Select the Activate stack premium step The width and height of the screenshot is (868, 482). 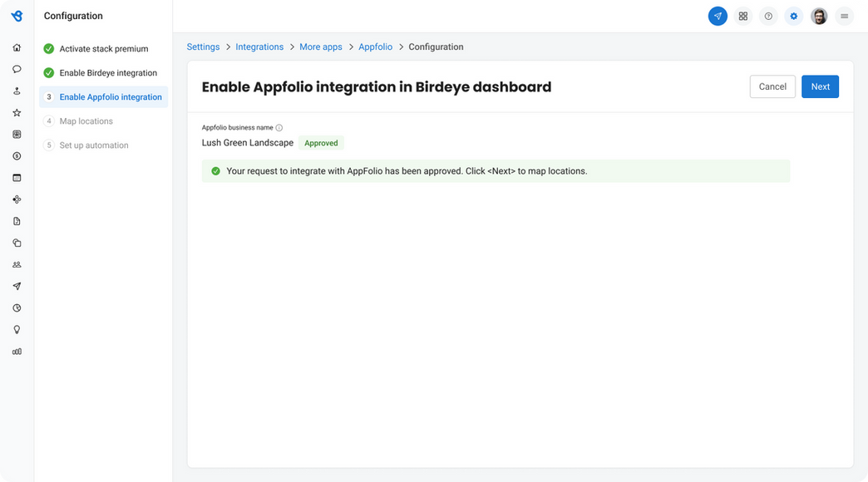point(104,49)
